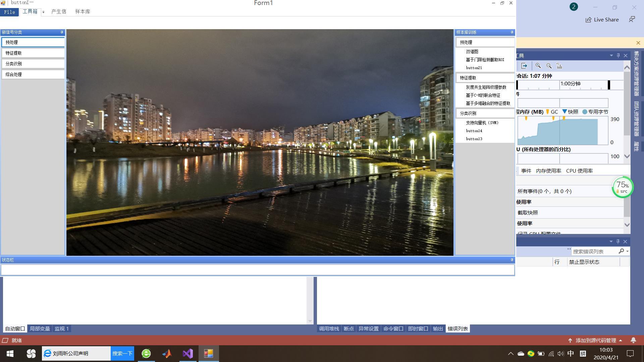
Task: Open the notifications badge showing 2
Action: tap(574, 7)
